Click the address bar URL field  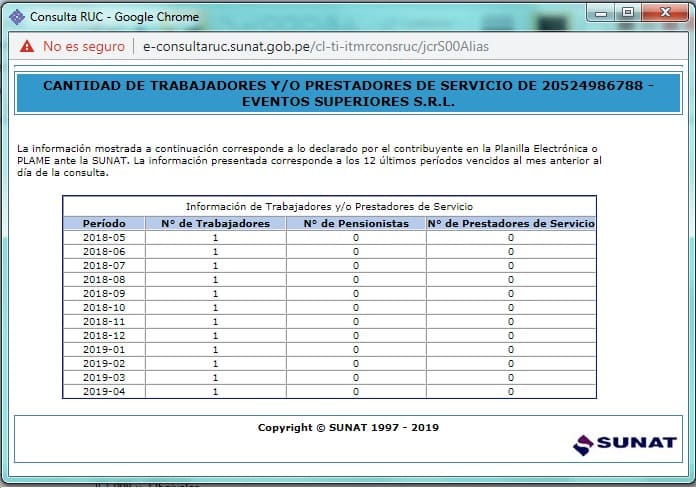(316, 46)
